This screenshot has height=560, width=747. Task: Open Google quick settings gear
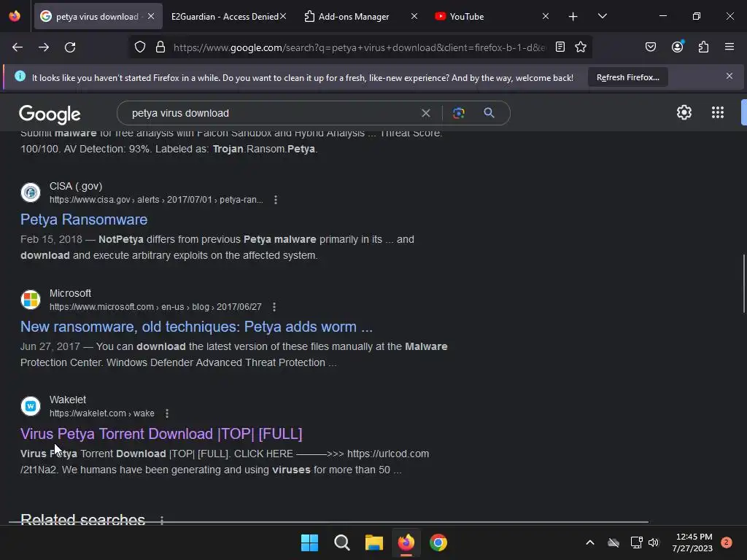click(684, 112)
